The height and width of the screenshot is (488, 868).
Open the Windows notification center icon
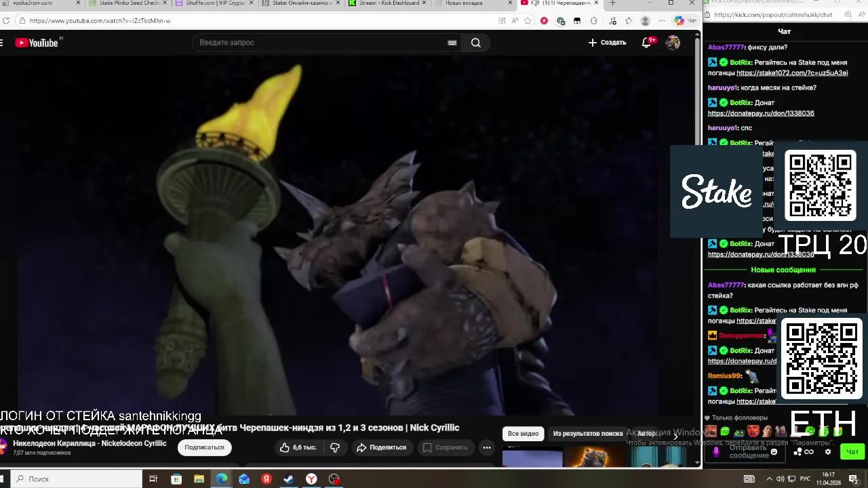pos(854,479)
